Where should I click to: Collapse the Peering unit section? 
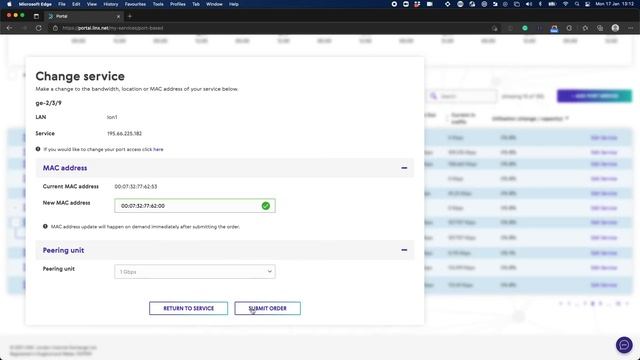tap(404, 250)
